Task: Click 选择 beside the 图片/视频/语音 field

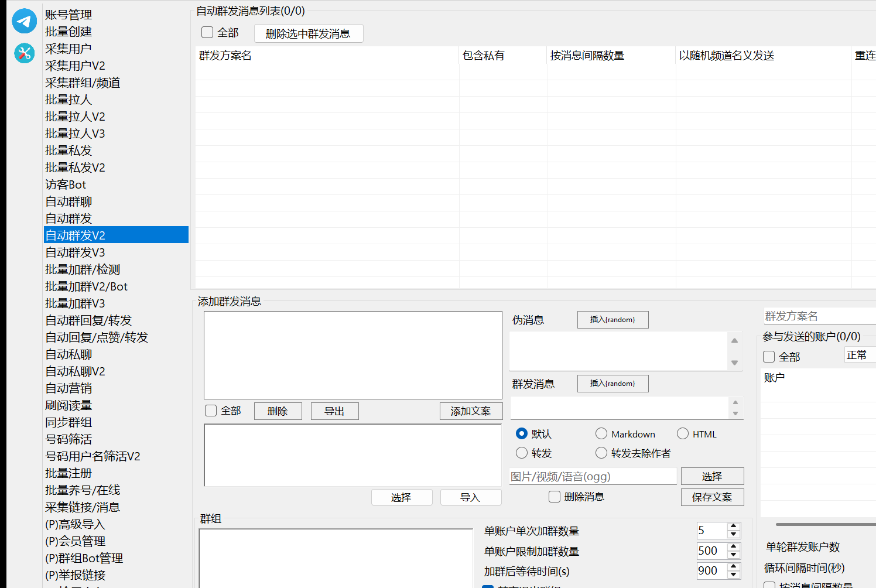Action: tap(712, 476)
